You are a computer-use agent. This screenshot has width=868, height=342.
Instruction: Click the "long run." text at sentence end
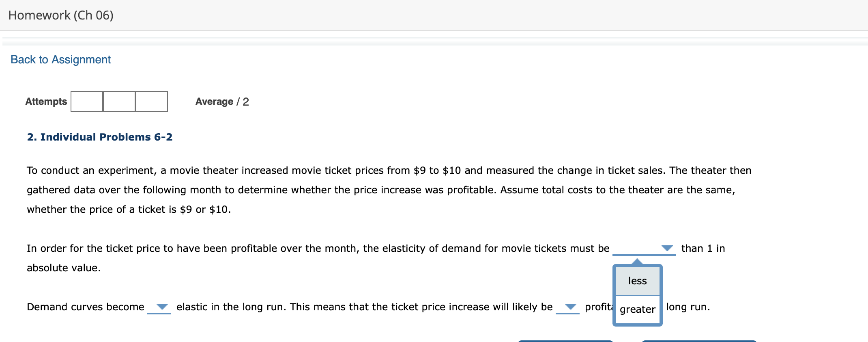coord(688,307)
